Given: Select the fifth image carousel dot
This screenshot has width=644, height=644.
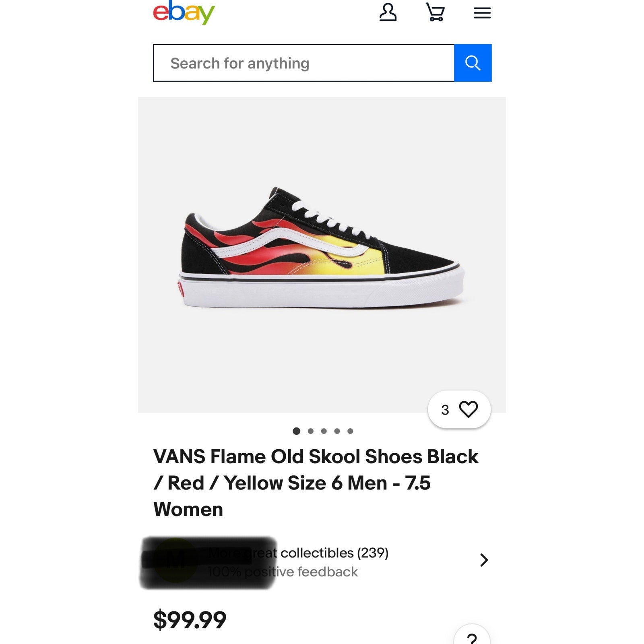Looking at the screenshot, I should click(x=350, y=431).
